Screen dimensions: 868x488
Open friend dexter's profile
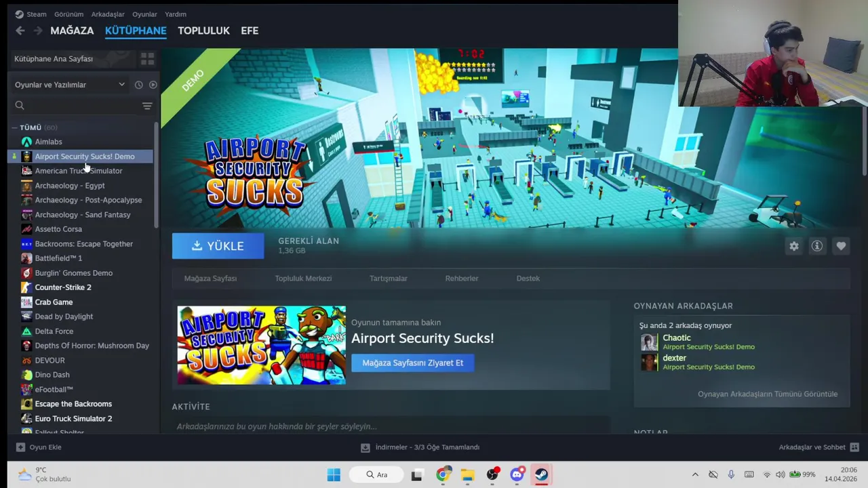click(674, 358)
